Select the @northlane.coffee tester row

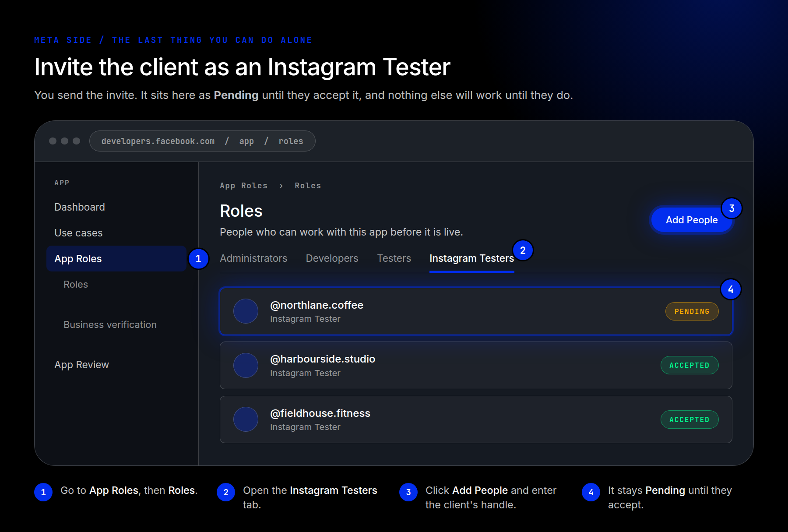pyautogui.click(x=476, y=311)
